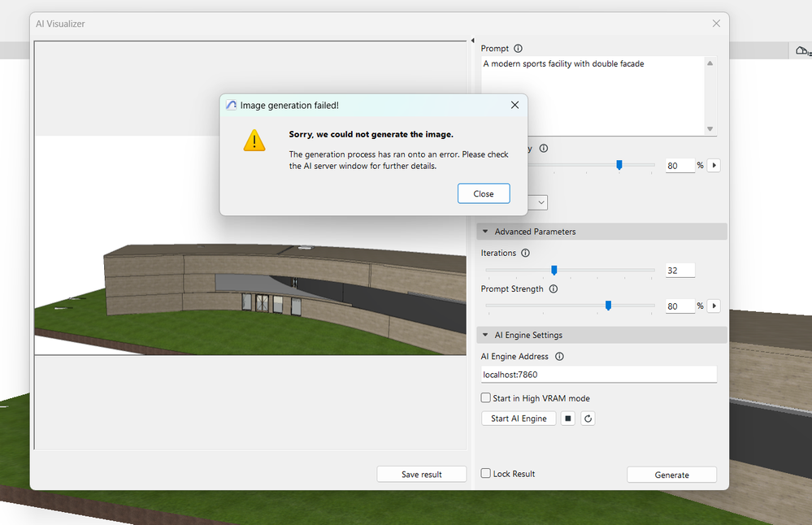The width and height of the screenshot is (812, 525).
Task: Open the Prompt info tooltip icon
Action: pos(518,48)
